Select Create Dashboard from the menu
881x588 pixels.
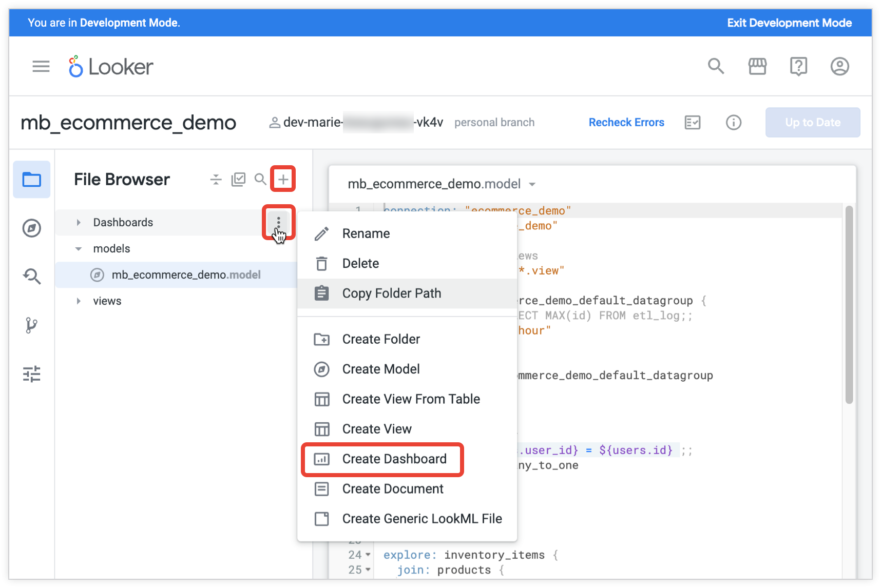(x=394, y=459)
